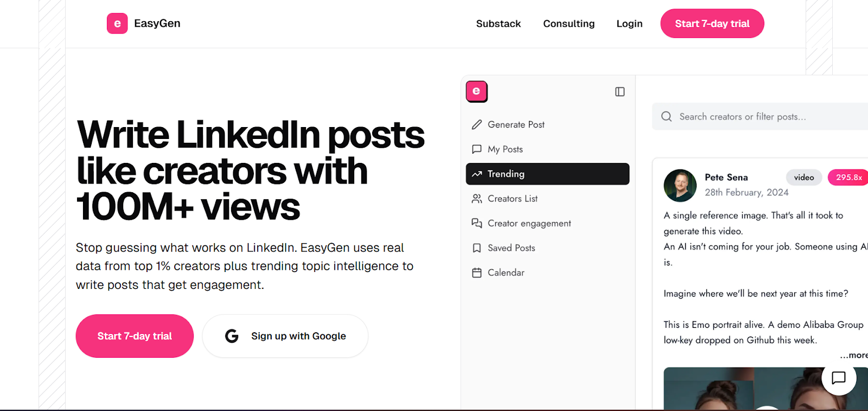Screen dimensions: 868x411
Task: Open the Consulting page
Action: [x=569, y=23]
